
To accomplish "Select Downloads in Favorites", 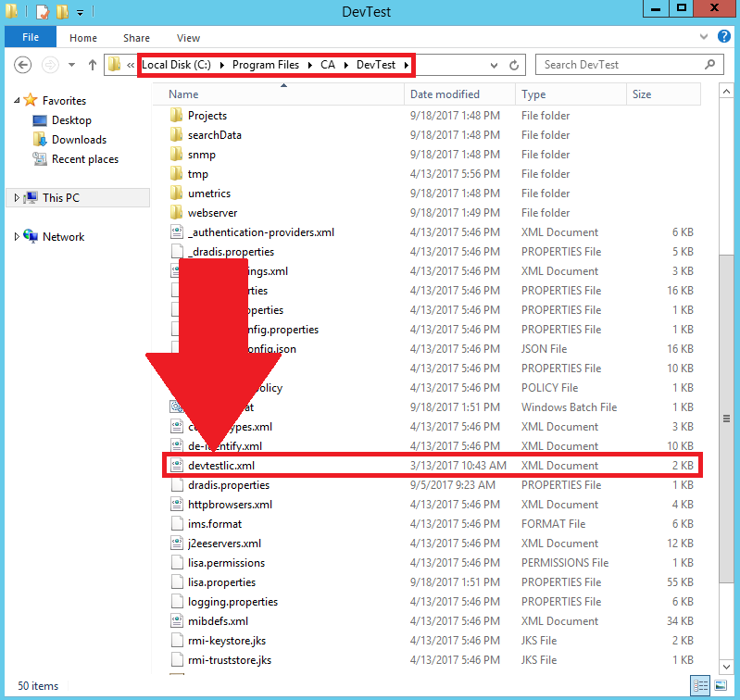I will (79, 140).
